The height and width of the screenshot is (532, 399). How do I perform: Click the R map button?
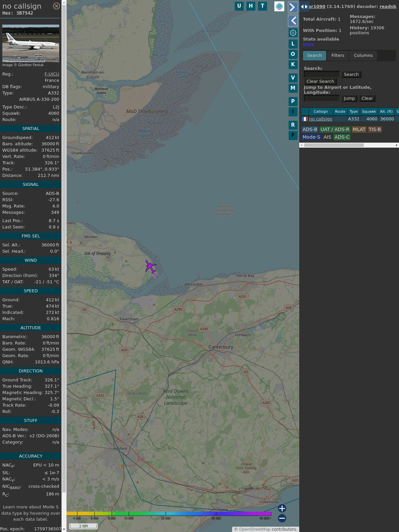point(293,125)
